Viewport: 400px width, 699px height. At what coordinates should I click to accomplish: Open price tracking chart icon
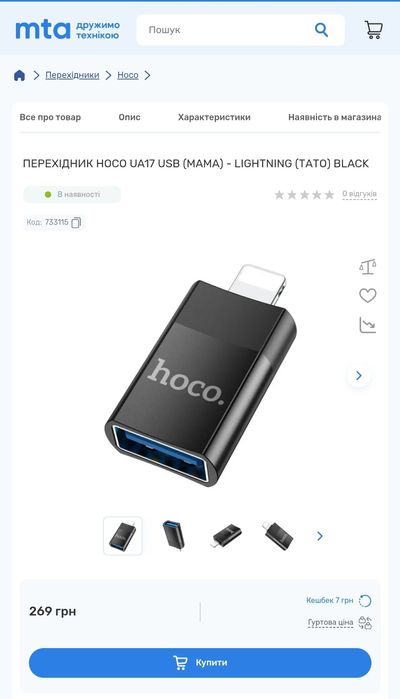(367, 325)
